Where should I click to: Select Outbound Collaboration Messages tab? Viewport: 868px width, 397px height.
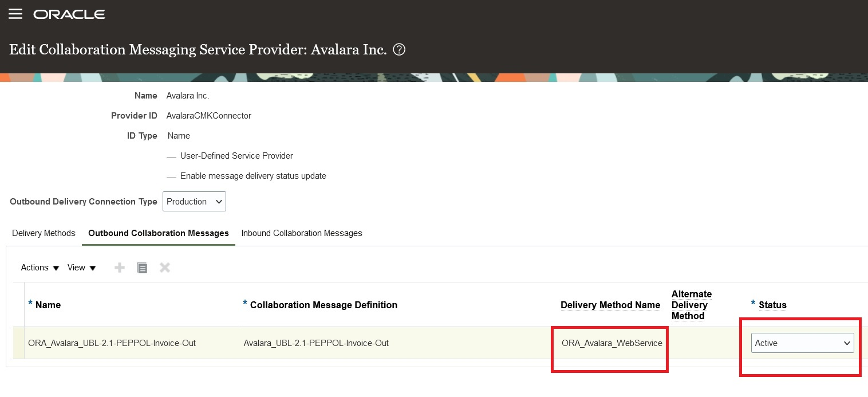159,233
